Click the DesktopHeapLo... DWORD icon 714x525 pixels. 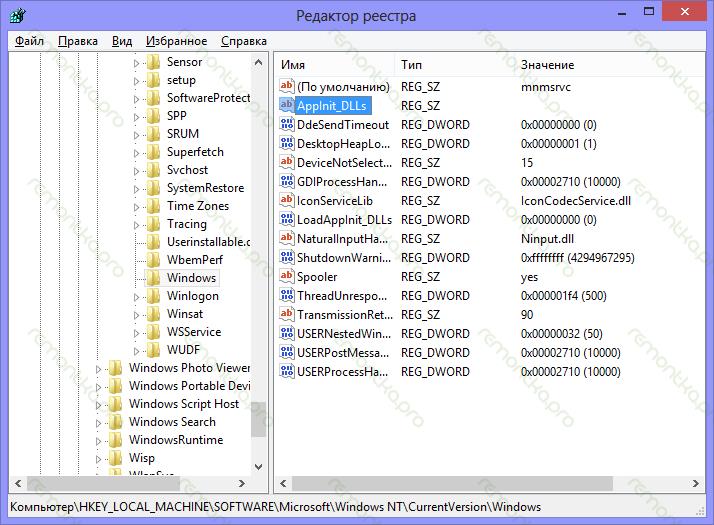[287, 143]
